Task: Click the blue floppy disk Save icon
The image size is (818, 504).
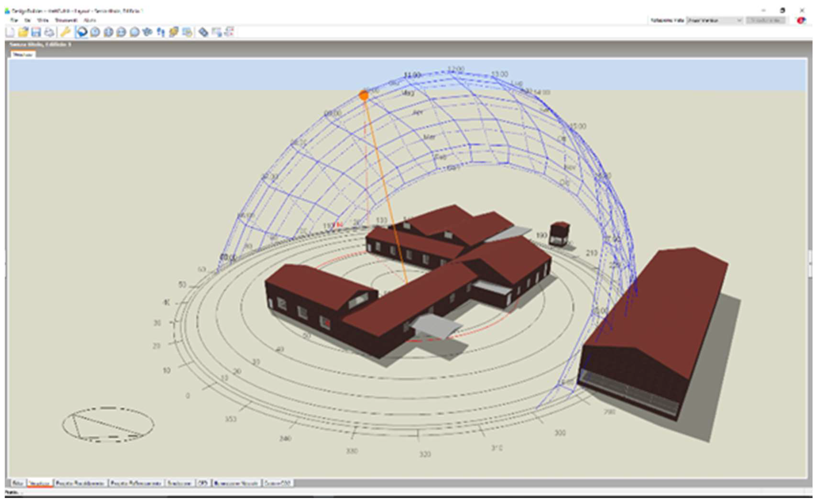Action: [x=36, y=32]
